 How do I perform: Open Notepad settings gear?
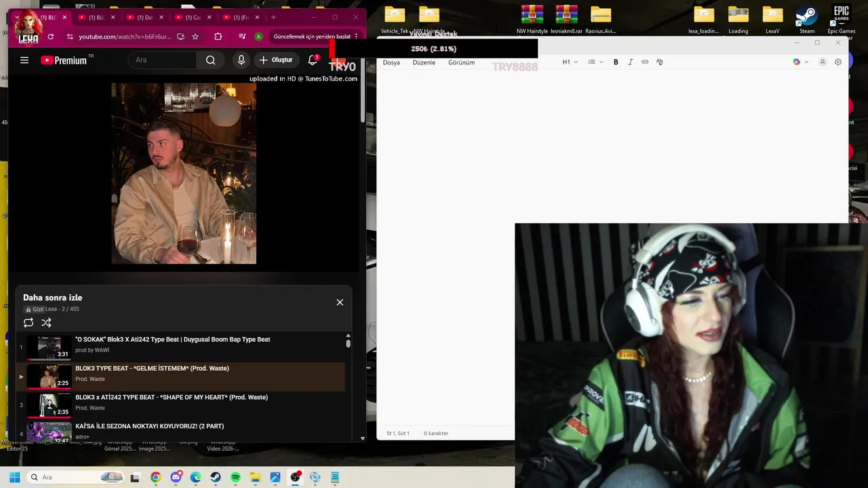pos(838,62)
